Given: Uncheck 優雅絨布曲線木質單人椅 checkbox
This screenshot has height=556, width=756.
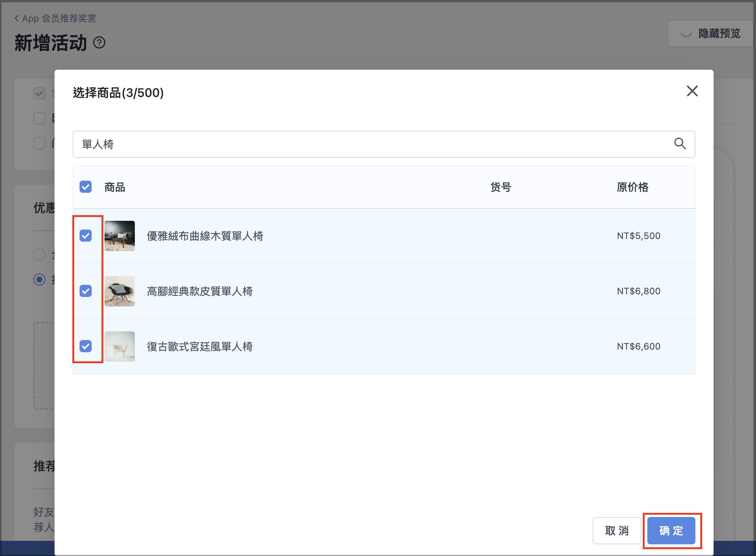Looking at the screenshot, I should 86,236.
